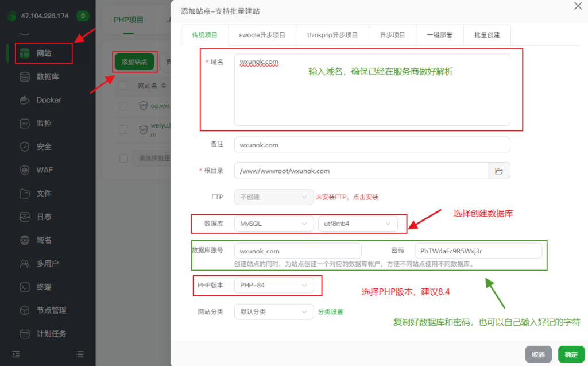Click the 点击安装 FTP install link
The width and height of the screenshot is (588, 366).
[367, 197]
